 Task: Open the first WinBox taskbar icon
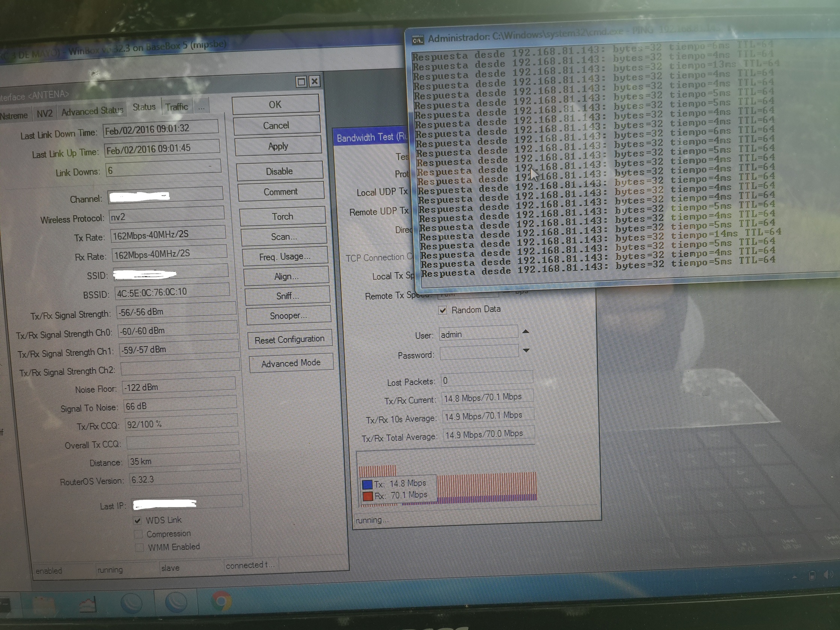[x=131, y=603]
